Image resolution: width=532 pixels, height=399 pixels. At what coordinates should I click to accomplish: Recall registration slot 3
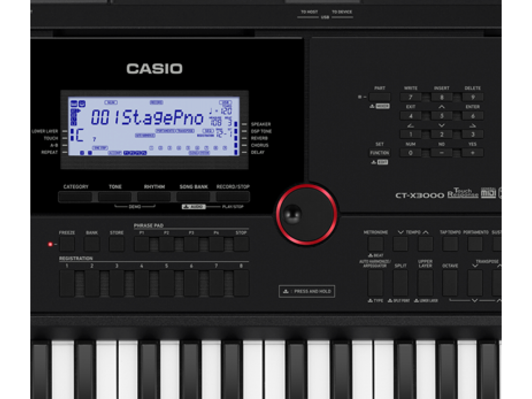click(117, 283)
